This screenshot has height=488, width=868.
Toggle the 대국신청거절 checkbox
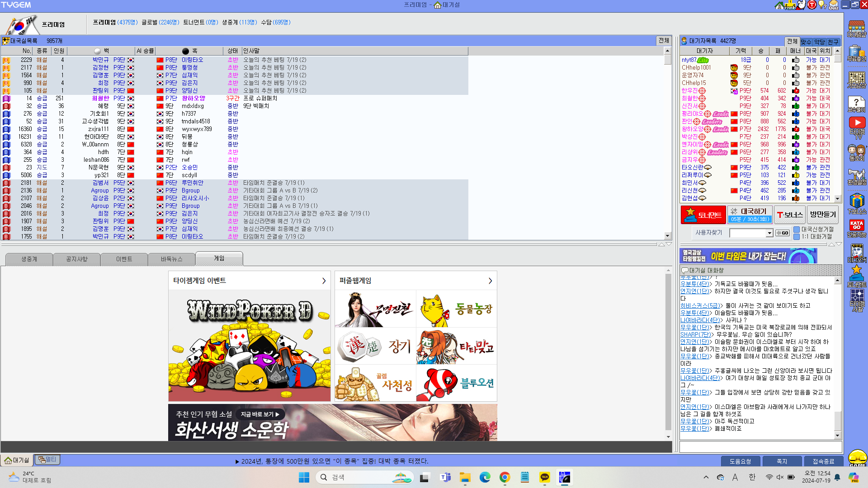(797, 230)
